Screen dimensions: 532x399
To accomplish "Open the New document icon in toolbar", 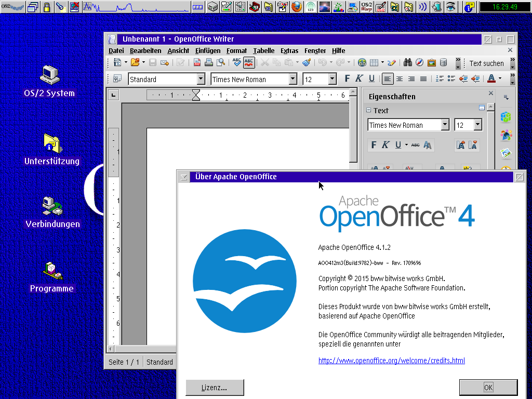I will pos(117,62).
